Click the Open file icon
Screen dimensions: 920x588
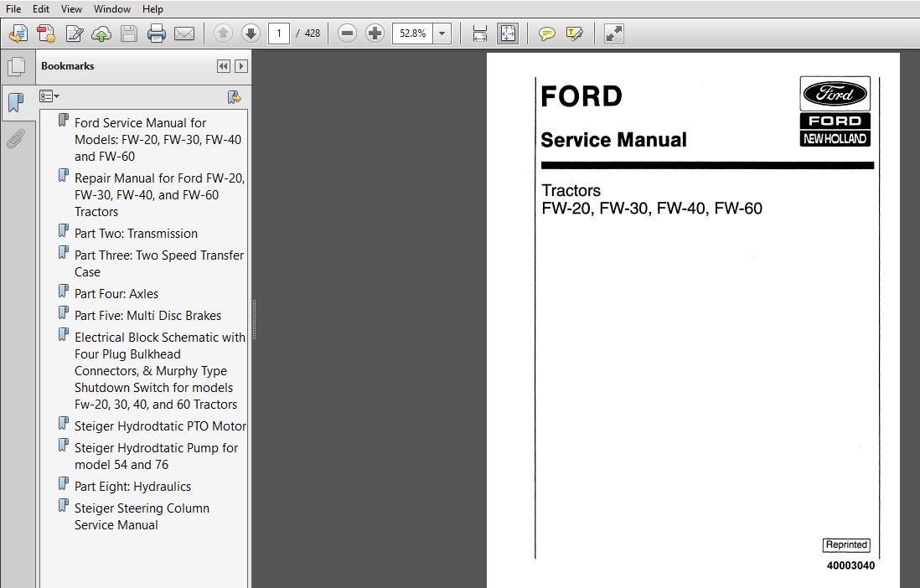pos(18,34)
